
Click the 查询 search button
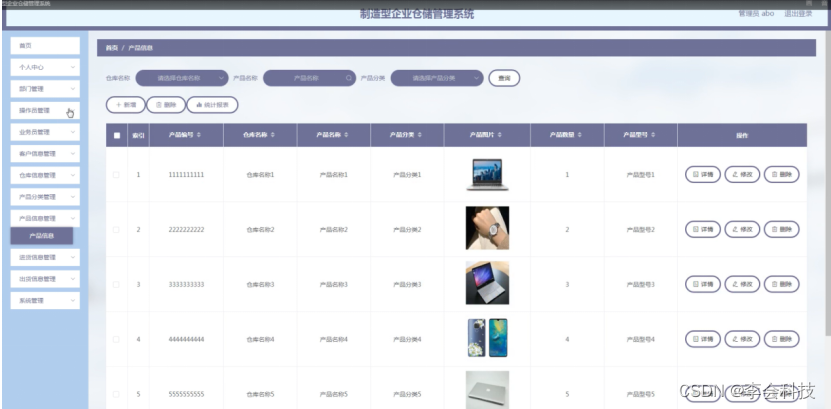pyautogui.click(x=504, y=78)
